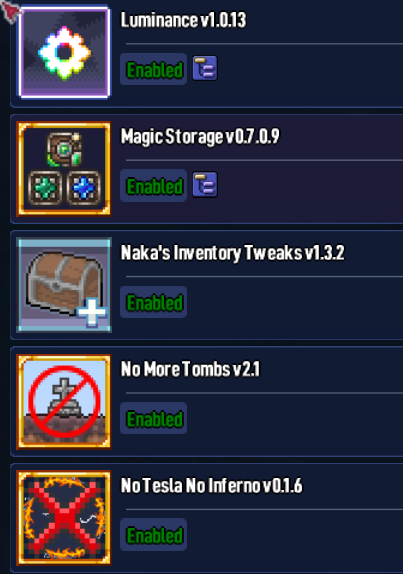Open the Luminance mod references icon
The image size is (403, 574).
pyautogui.click(x=205, y=68)
